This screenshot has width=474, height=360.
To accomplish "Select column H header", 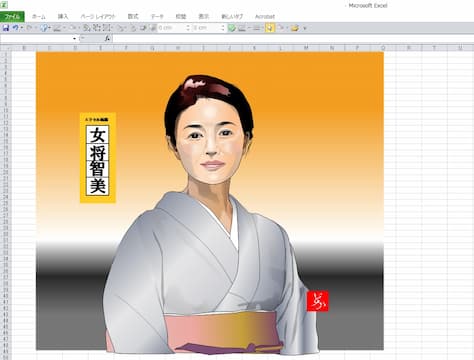I will [x=178, y=48].
